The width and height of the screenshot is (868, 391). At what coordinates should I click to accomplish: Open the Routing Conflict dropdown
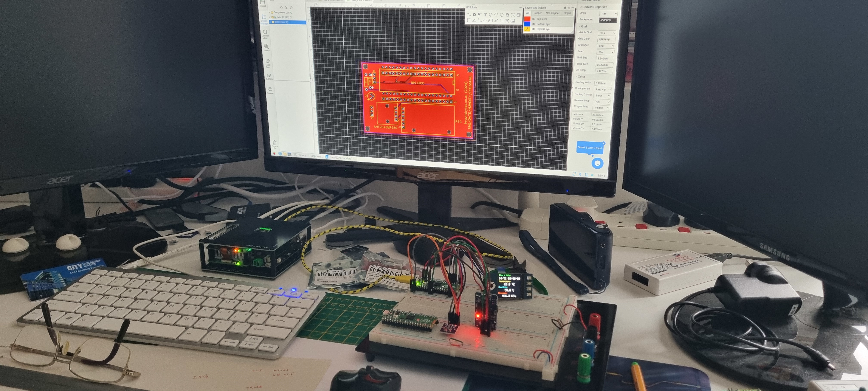[602, 96]
